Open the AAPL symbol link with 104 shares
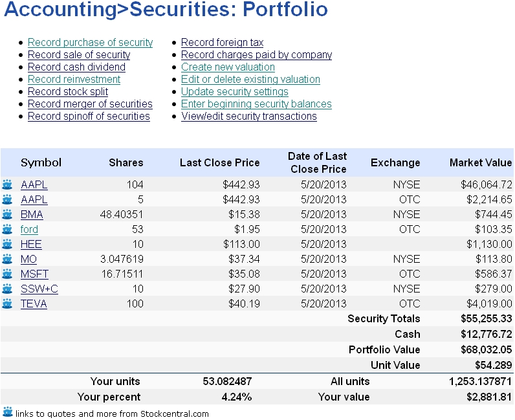The width and height of the screenshot is (515, 420). click(34, 184)
